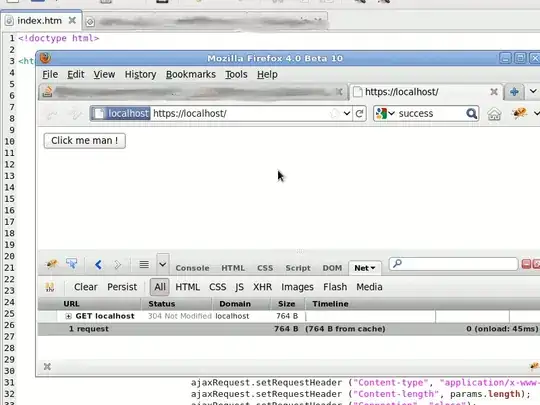Viewport: 540px width, 405px height.
Task: Expand the GET localhost request row
Action: [68, 316]
